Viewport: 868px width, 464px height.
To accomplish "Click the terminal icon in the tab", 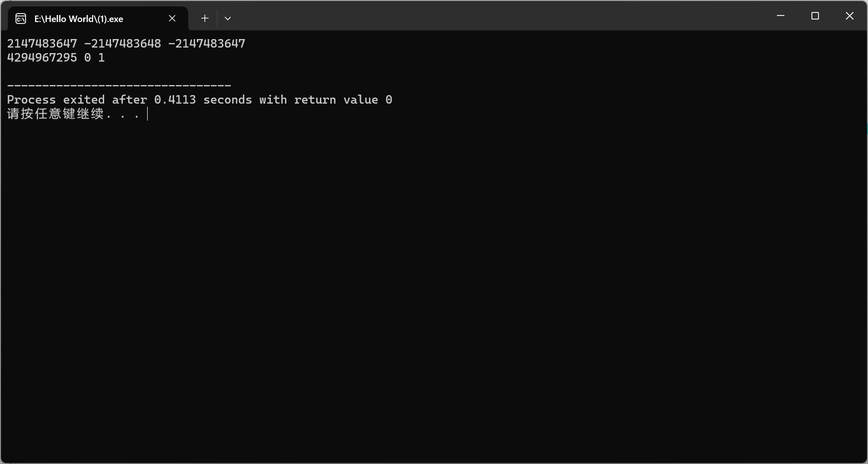I will pyautogui.click(x=21, y=19).
